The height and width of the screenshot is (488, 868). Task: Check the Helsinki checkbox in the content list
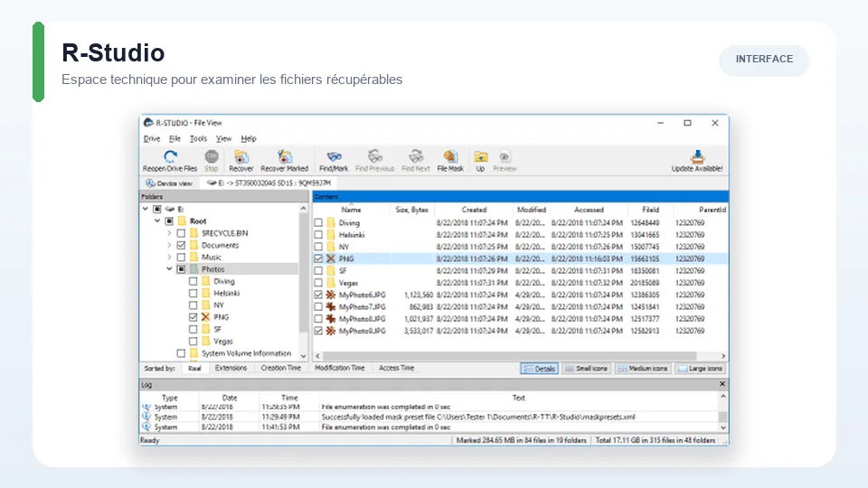[318, 235]
